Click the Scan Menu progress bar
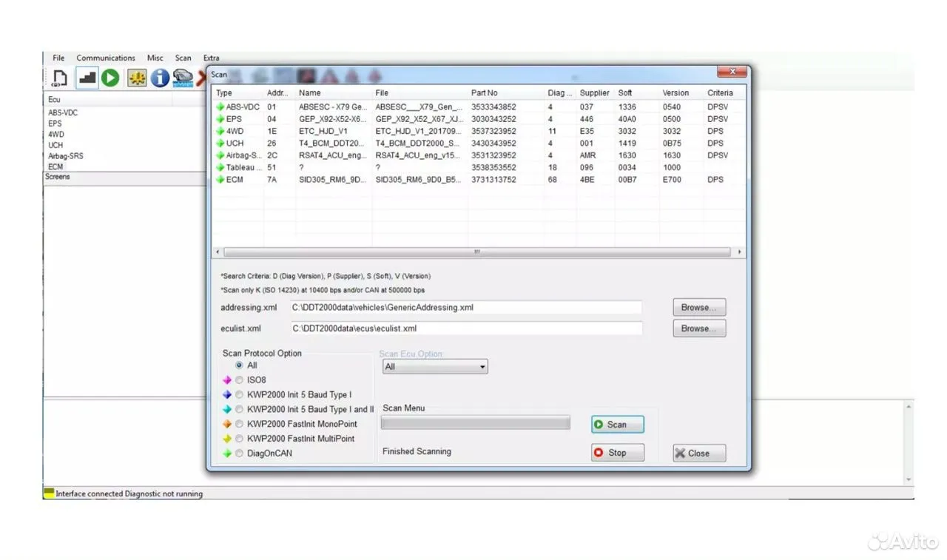Image resolution: width=947 pixels, height=560 pixels. point(475,423)
